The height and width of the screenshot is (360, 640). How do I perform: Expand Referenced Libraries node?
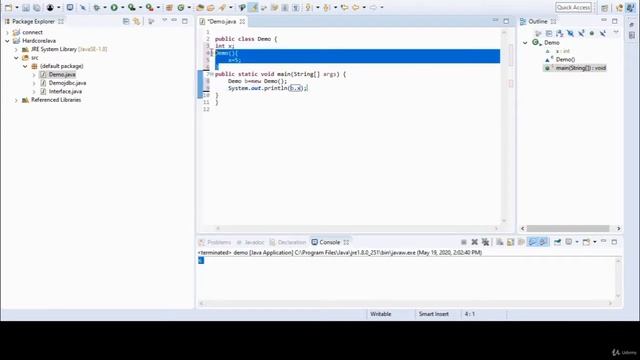16,100
